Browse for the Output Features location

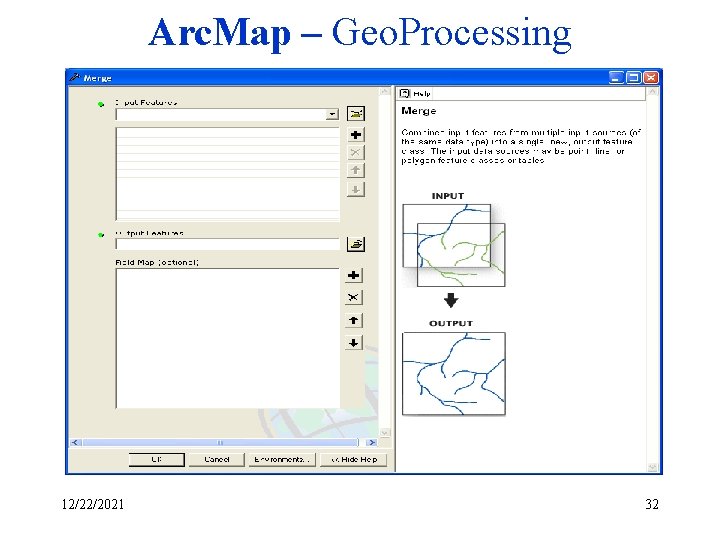pyautogui.click(x=356, y=244)
